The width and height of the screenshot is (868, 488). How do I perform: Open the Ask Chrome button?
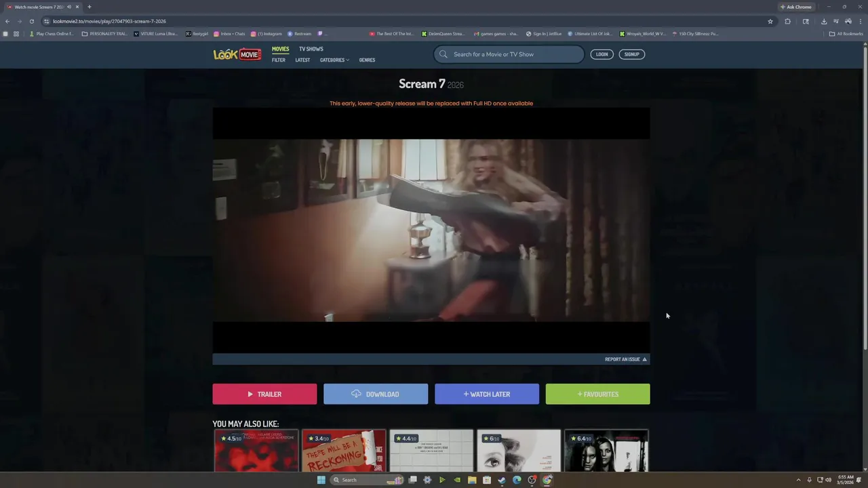click(x=796, y=7)
